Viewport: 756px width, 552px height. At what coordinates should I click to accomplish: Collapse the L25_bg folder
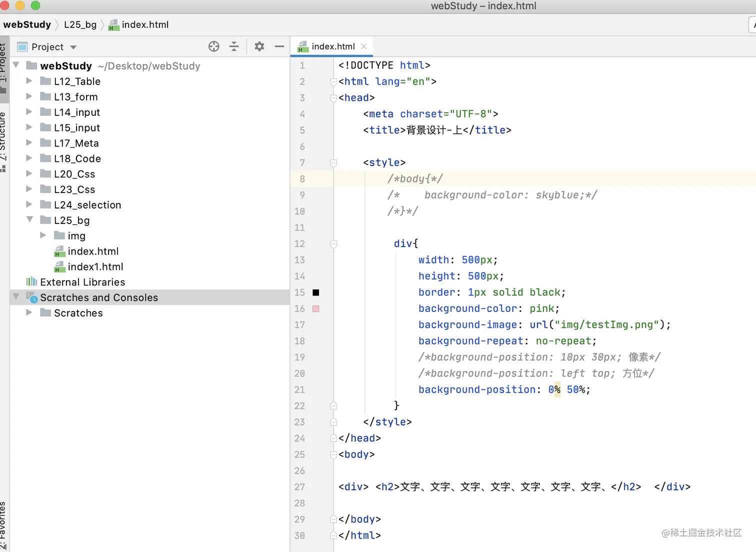29,220
